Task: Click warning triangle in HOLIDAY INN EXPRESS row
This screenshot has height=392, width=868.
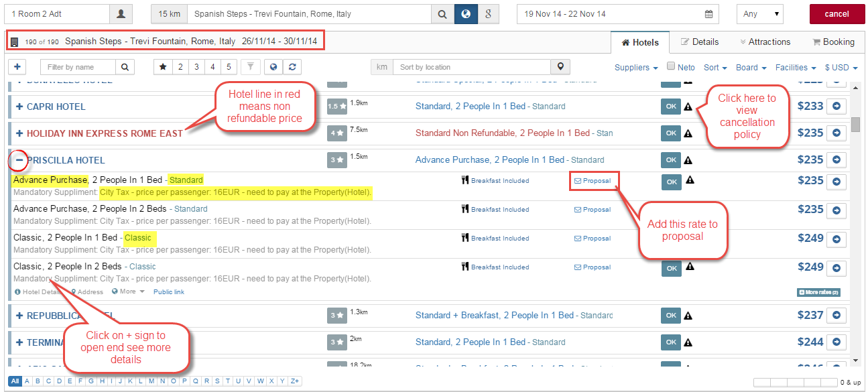Action: (x=688, y=133)
